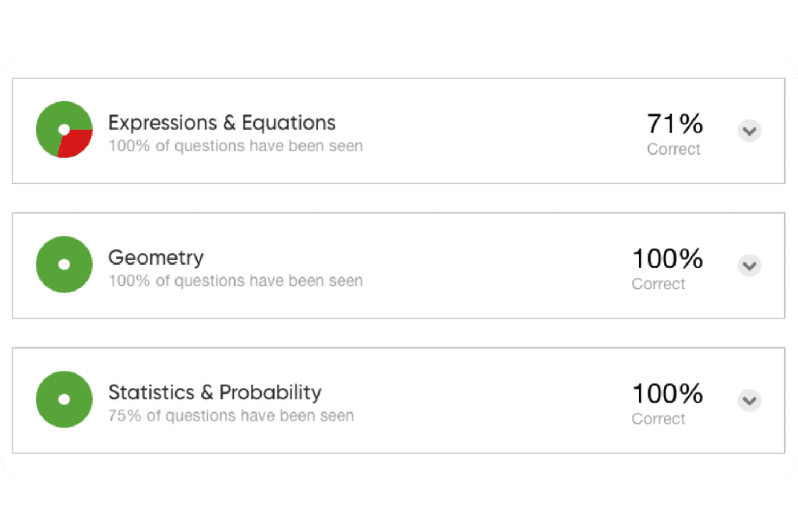Click the Expressions & Equations progress donut chart
Image resolution: width=798 pixels, height=532 pixels.
point(65,129)
